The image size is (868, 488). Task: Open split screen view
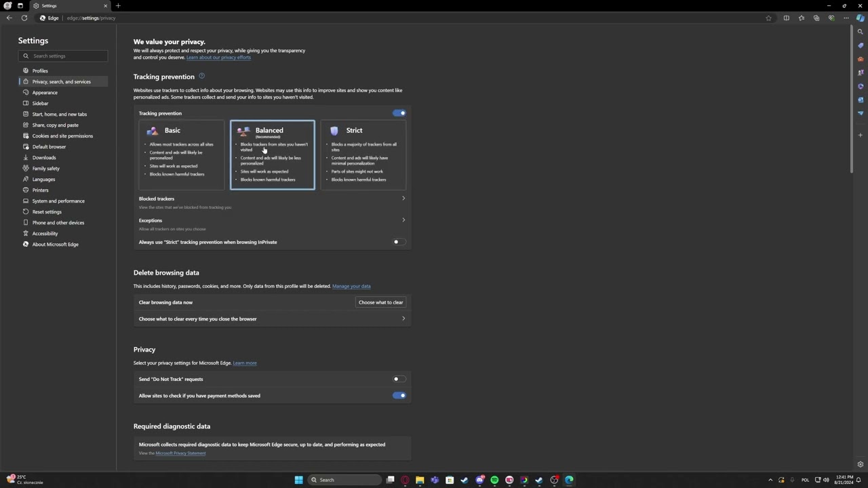tap(787, 18)
